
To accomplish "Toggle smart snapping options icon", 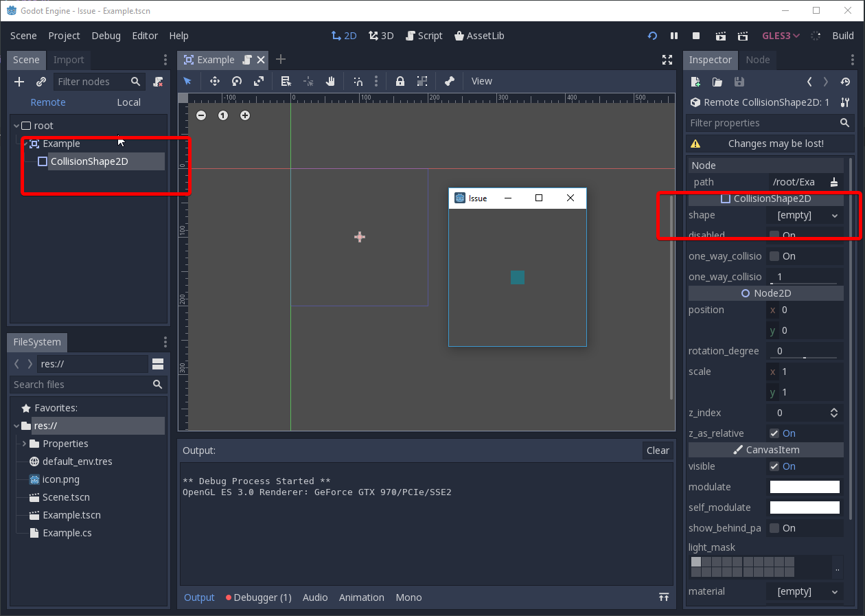I will pos(358,81).
